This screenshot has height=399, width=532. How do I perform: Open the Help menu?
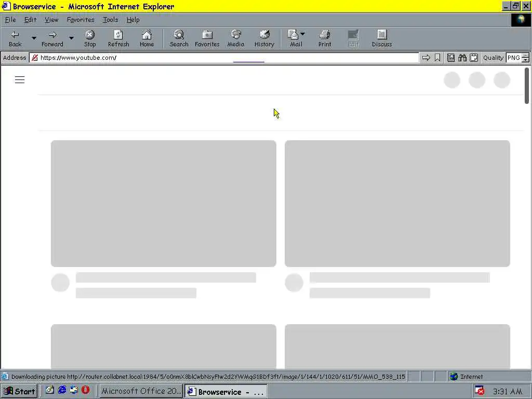pos(132,20)
